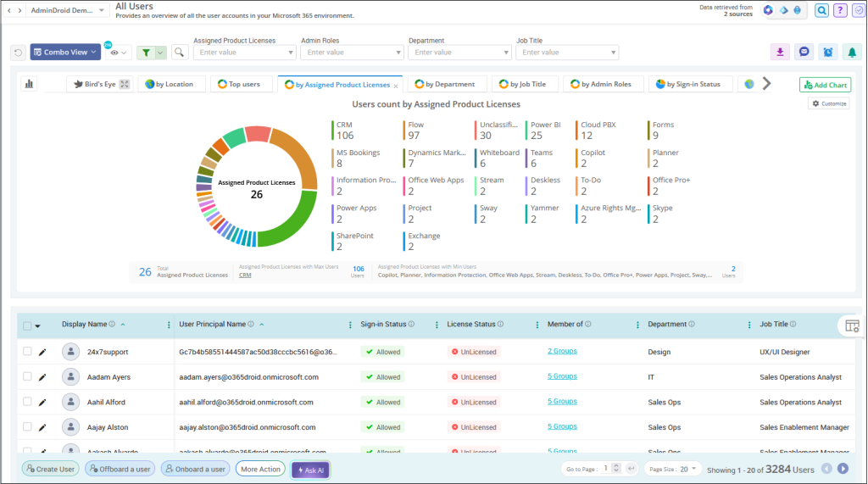The image size is (868, 484).
Task: Open the help question mark icon
Action: pyautogui.click(x=840, y=10)
